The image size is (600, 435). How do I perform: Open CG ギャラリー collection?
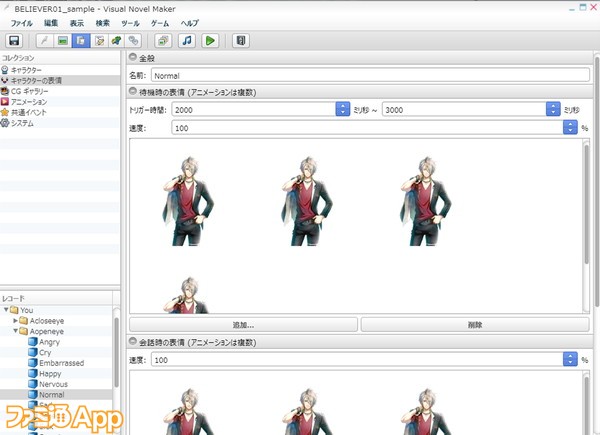(60, 91)
